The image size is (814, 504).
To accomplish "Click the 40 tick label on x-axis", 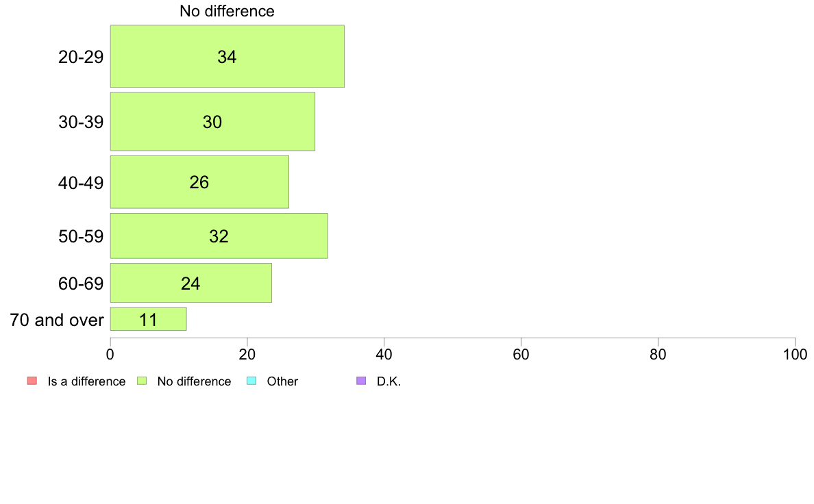I will (x=384, y=355).
